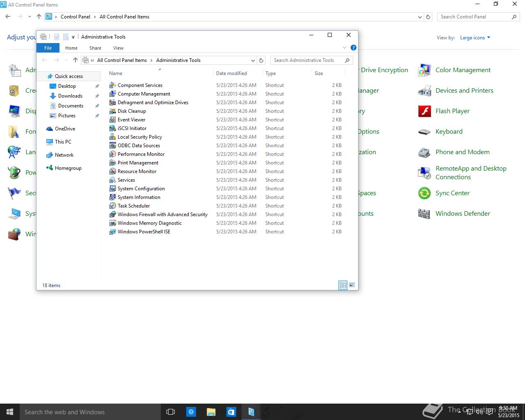
Task: Select the Computer Management shortcut icon
Action: pyautogui.click(x=112, y=94)
